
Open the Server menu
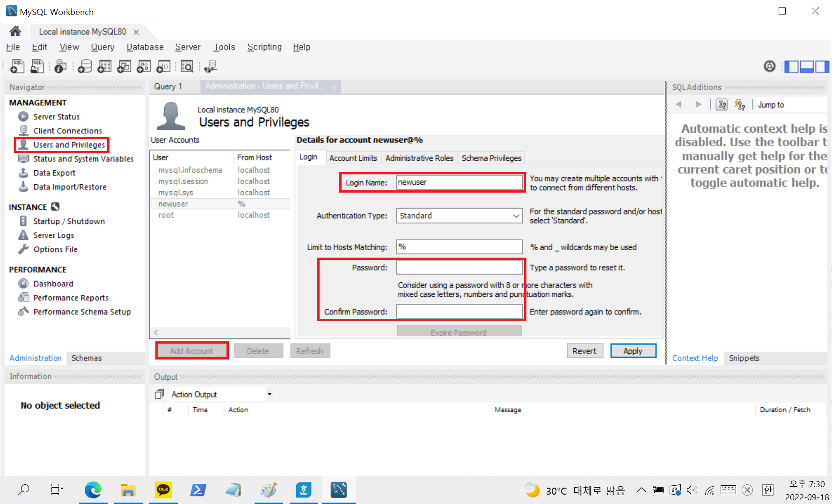(188, 47)
